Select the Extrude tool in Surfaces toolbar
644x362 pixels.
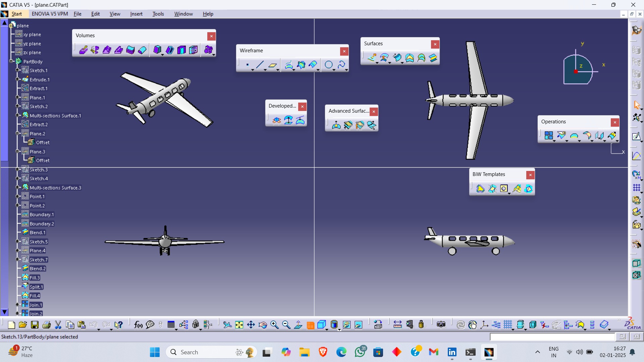click(x=372, y=58)
